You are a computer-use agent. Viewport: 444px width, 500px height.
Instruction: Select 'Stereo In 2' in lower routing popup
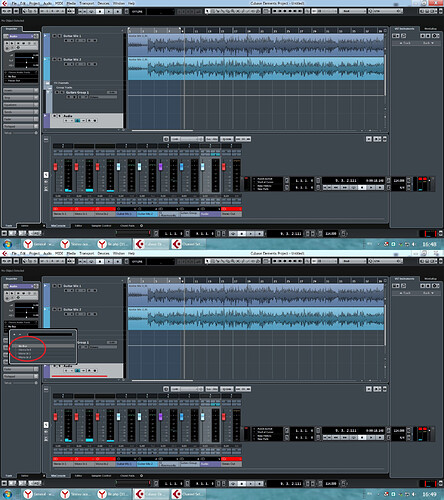[43, 353]
